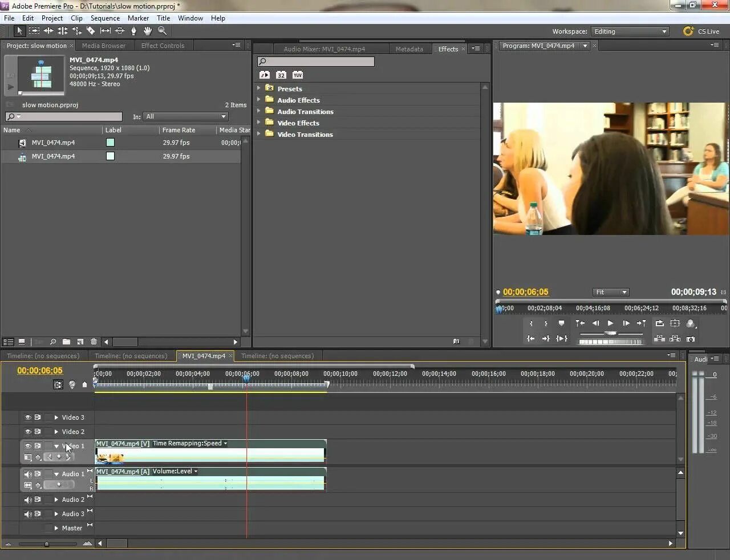Image resolution: width=730 pixels, height=560 pixels.
Task: Collapse the Video 1 track
Action: click(56, 446)
